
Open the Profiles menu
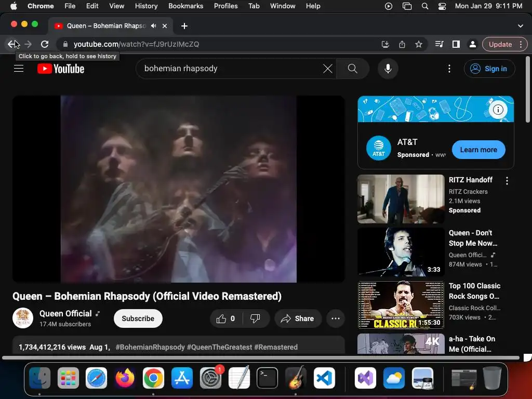click(x=225, y=6)
